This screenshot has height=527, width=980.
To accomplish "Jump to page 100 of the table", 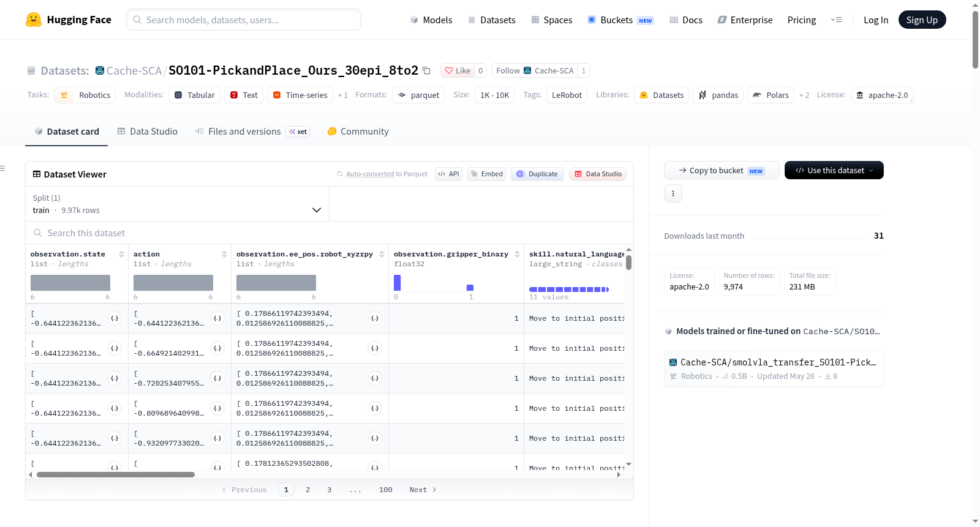I will (386, 490).
